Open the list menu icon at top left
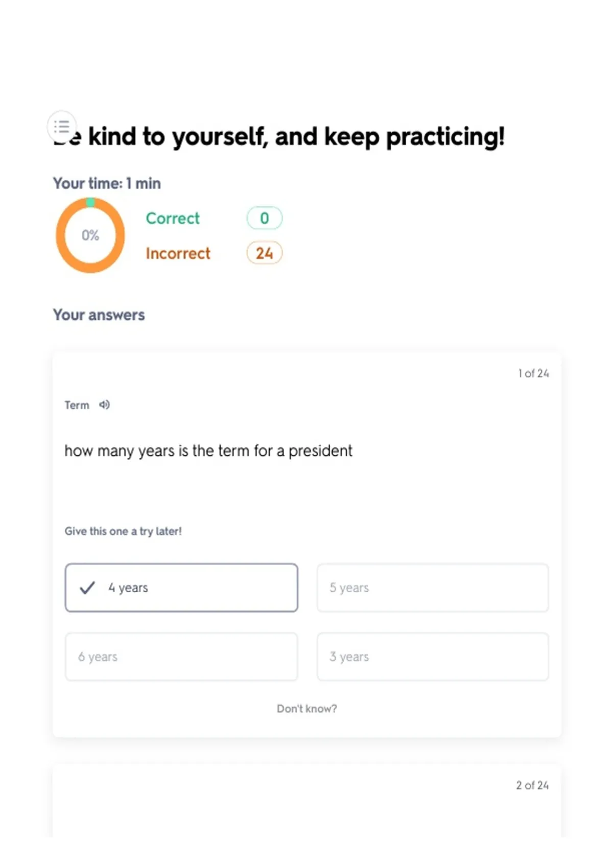The width and height of the screenshot is (613, 868). (62, 126)
